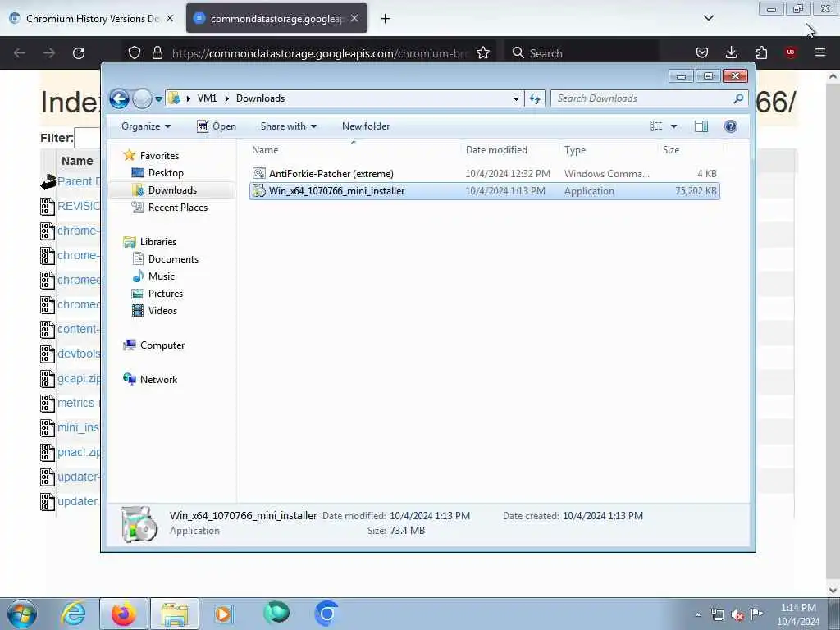Sort by the Name column header
Screen dimensions: 840x630
[x=354, y=150]
